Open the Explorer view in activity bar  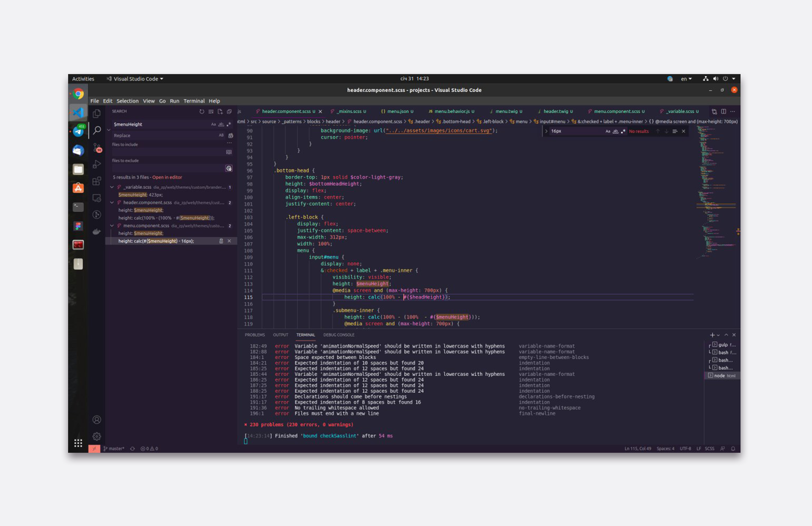click(97, 113)
